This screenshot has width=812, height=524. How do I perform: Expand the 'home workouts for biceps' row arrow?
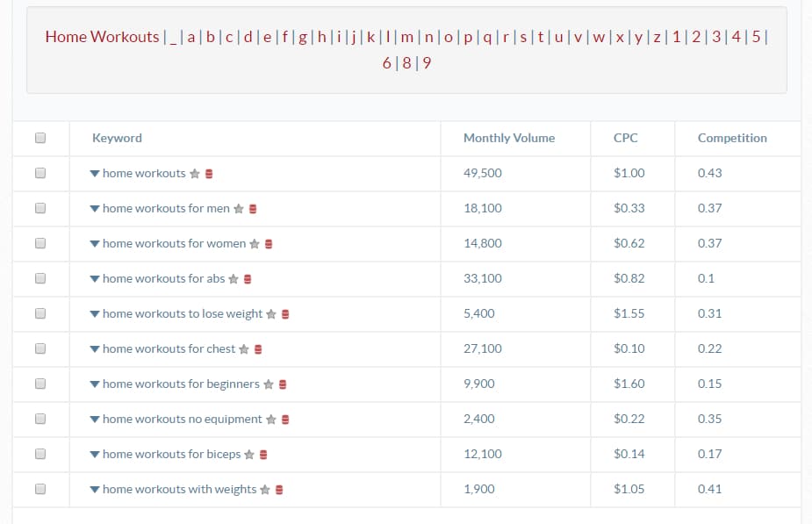click(x=95, y=455)
